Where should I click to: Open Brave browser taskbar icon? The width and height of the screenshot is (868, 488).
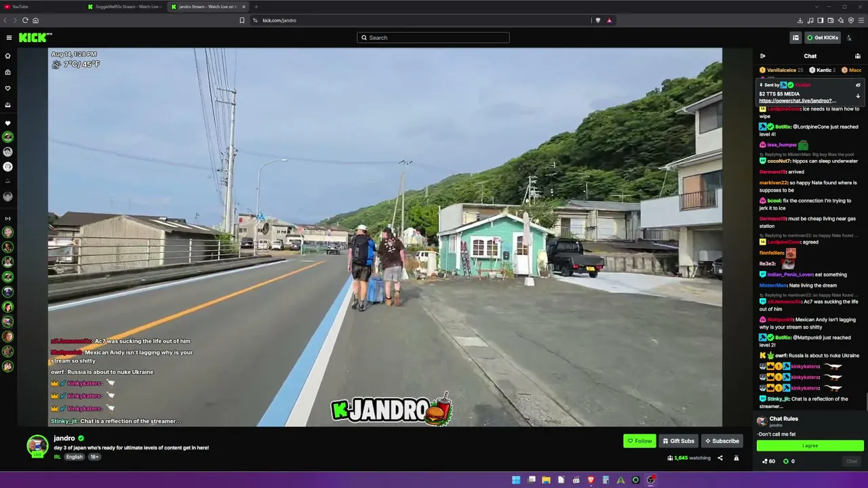coord(591,480)
